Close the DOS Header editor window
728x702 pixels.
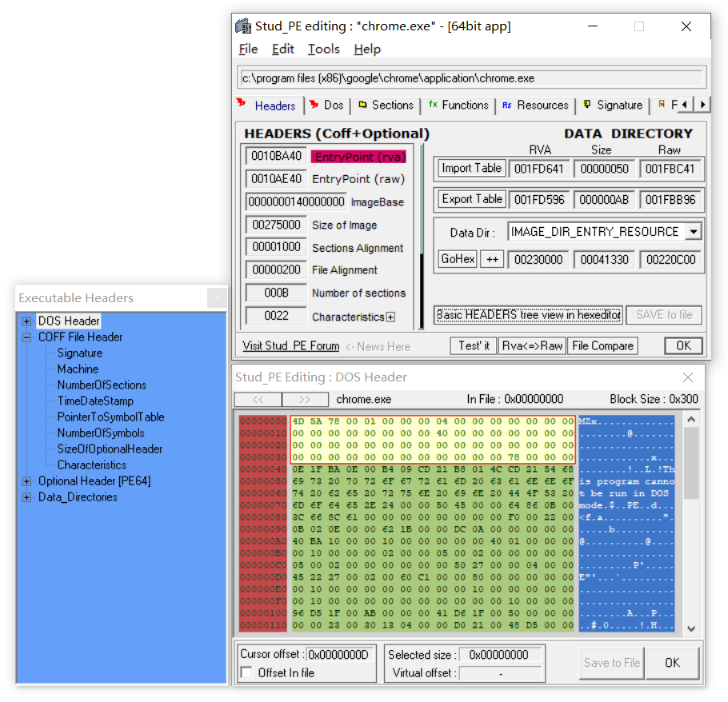click(688, 377)
